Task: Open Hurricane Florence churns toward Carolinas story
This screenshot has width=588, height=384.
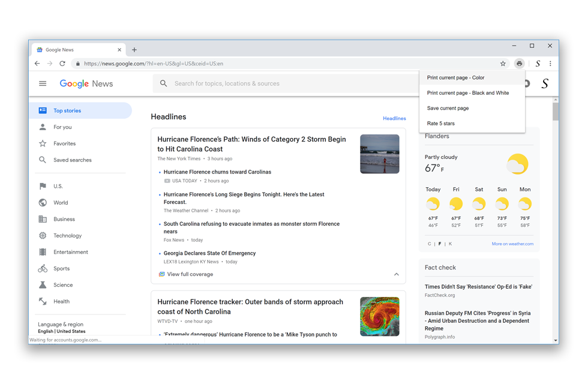Action: click(x=217, y=172)
